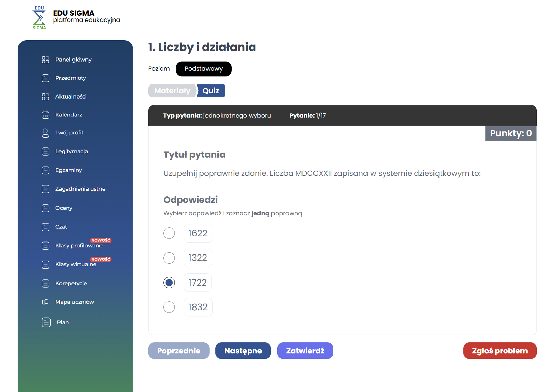This screenshot has height=392, width=547.
Task: Click the Twój profil person icon
Action: (x=45, y=133)
